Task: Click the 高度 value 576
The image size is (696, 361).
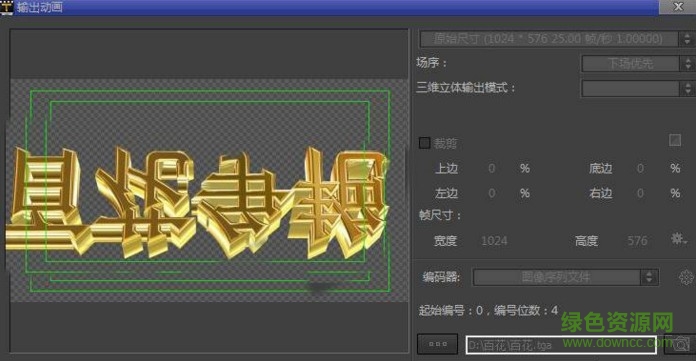Action: [637, 241]
